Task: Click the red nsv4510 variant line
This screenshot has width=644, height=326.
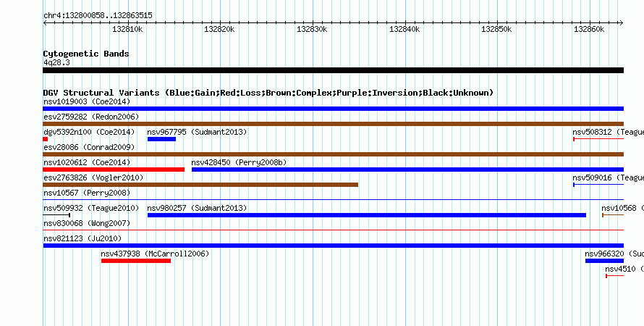Action: click(615, 276)
